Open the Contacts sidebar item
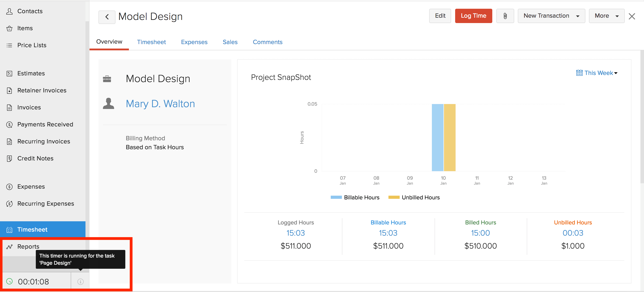This screenshot has width=644, height=292. 30,11
